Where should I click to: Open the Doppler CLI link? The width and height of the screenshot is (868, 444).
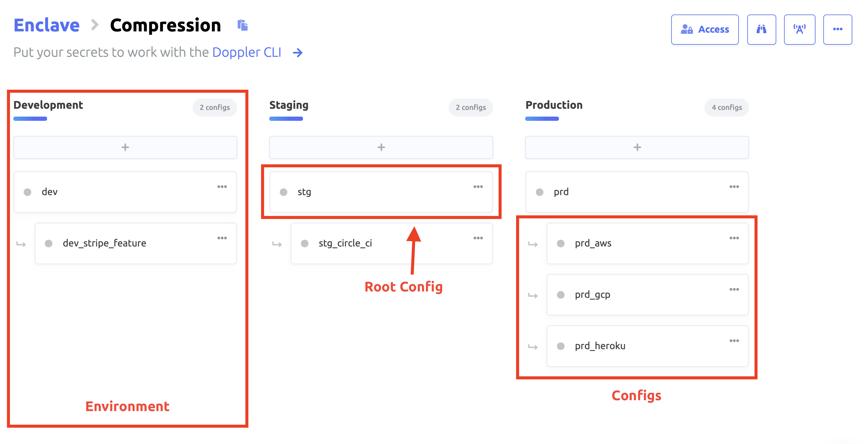click(x=246, y=53)
